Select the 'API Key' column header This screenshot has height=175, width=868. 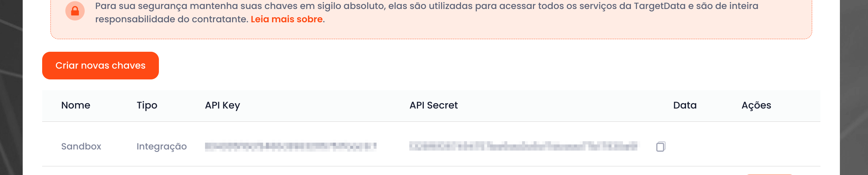222,105
